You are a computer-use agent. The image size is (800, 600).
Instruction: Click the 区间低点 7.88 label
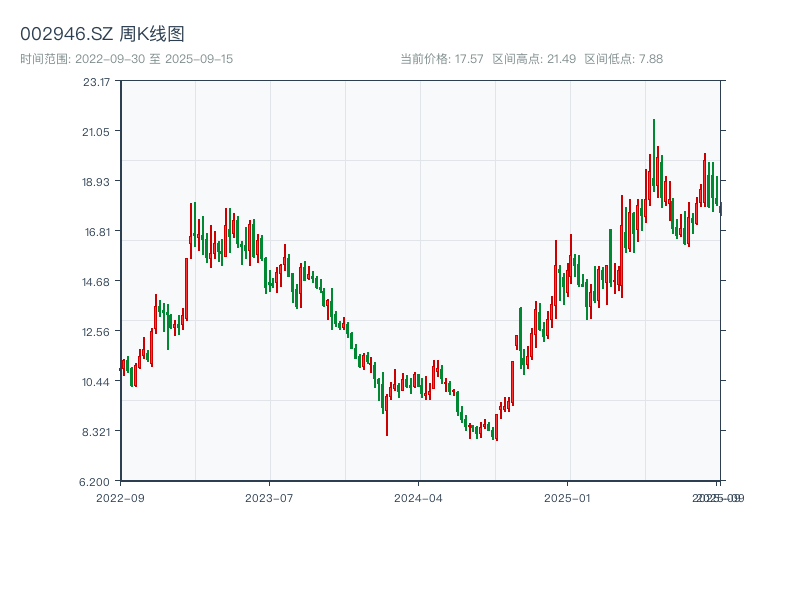point(623,59)
